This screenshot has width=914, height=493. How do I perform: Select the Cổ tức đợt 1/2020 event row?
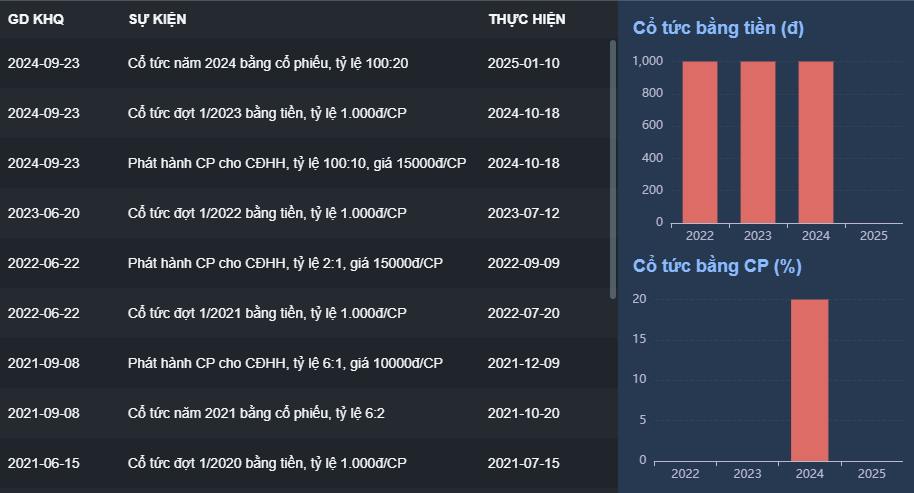pyautogui.click(x=267, y=463)
